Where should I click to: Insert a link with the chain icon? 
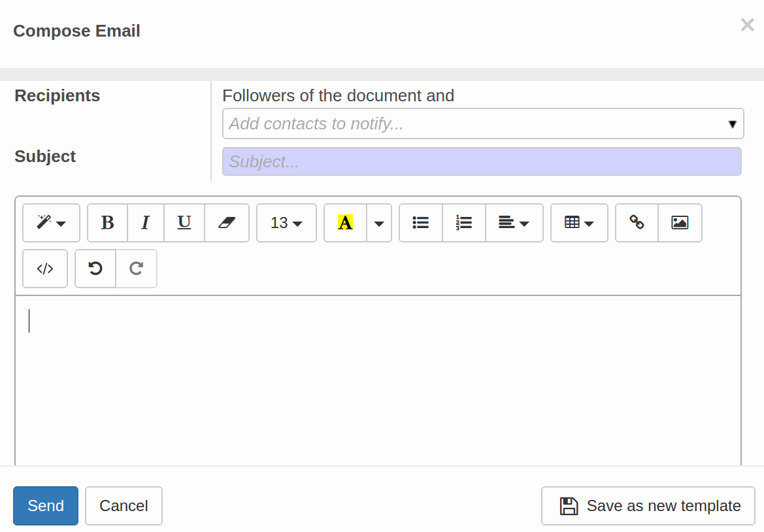(x=637, y=223)
